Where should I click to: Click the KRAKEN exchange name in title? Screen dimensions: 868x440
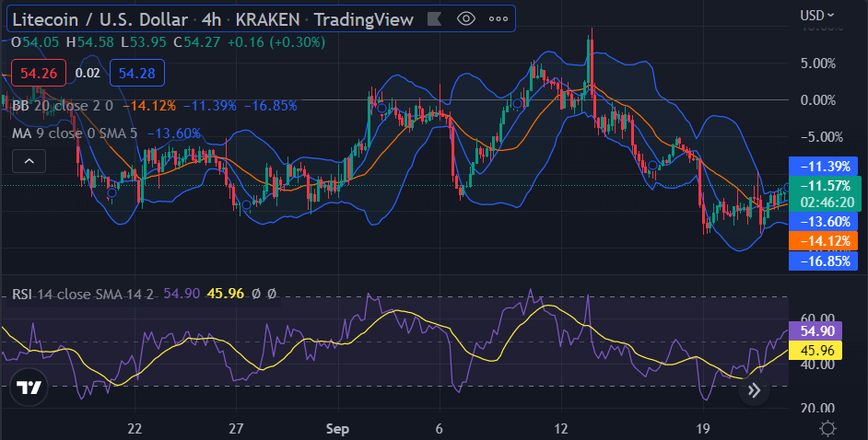click(267, 19)
